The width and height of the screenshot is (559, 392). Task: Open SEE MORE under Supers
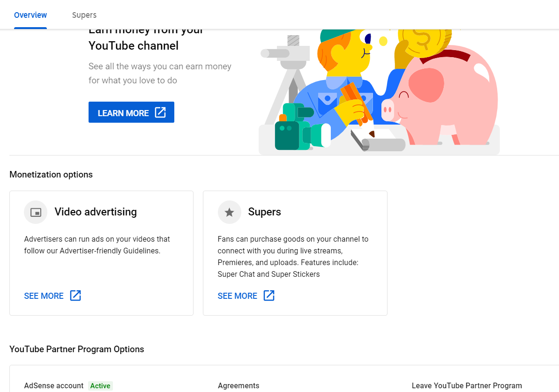point(238,296)
